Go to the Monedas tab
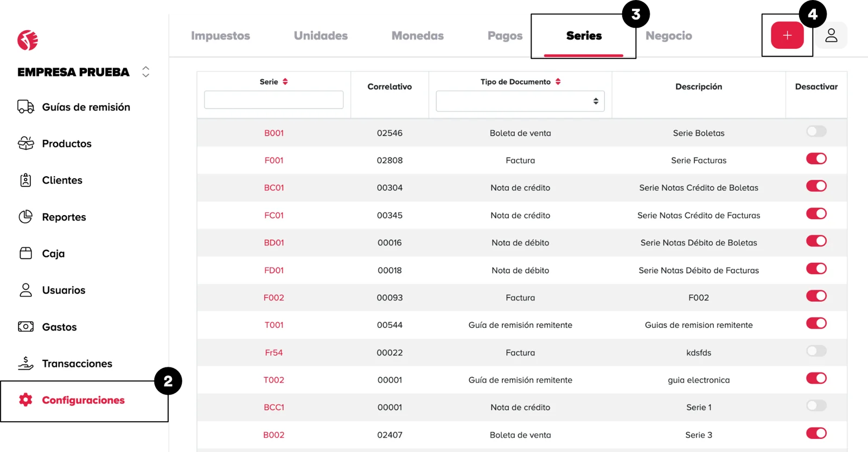 point(417,36)
